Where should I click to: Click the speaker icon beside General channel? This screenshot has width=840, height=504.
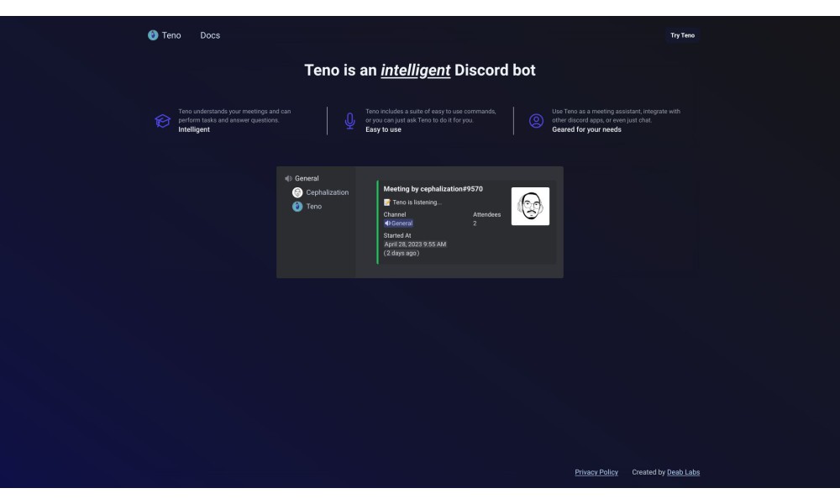[x=288, y=178]
